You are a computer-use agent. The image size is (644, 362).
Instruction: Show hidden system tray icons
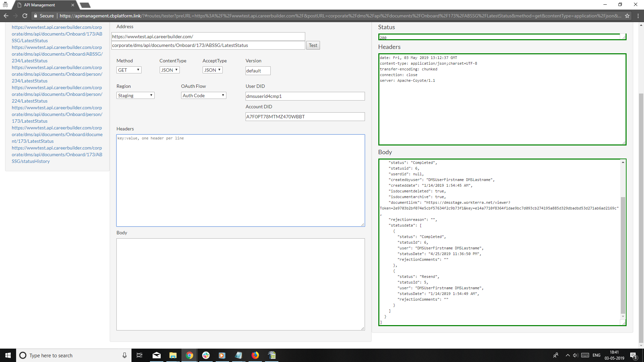(568, 355)
